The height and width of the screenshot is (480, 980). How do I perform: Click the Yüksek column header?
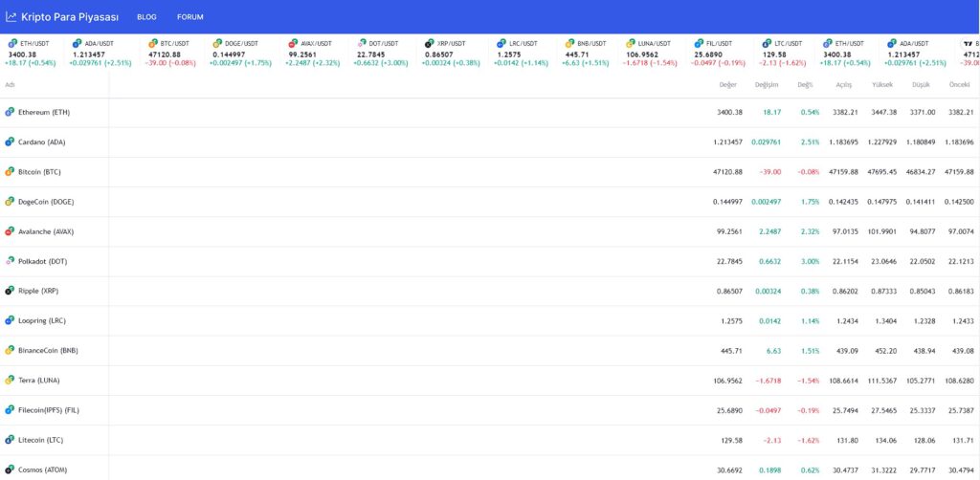(x=881, y=84)
